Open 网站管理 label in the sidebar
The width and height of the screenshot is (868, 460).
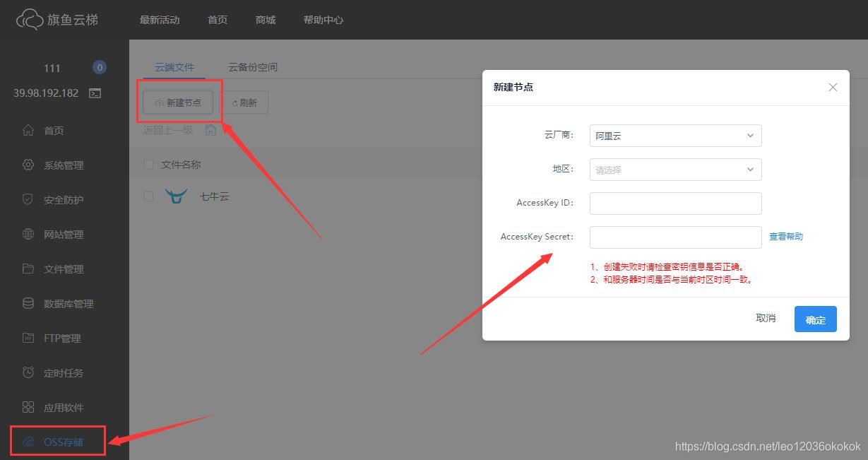[64, 235]
